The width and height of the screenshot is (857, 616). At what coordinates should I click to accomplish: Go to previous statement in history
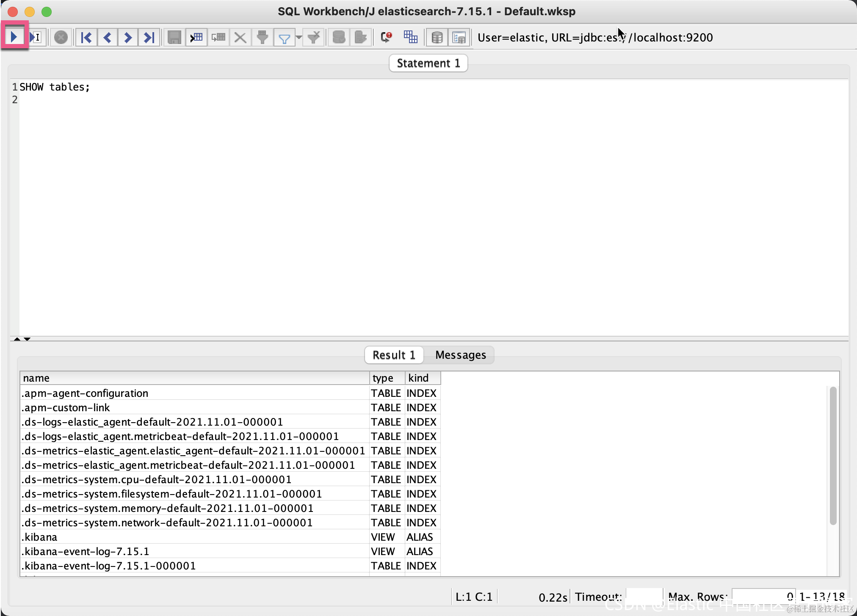[x=107, y=37]
